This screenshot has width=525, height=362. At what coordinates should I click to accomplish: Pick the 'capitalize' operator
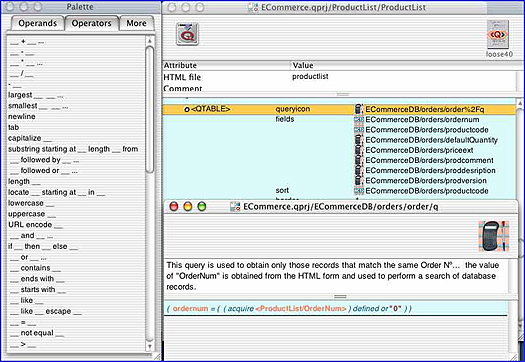click(30, 138)
